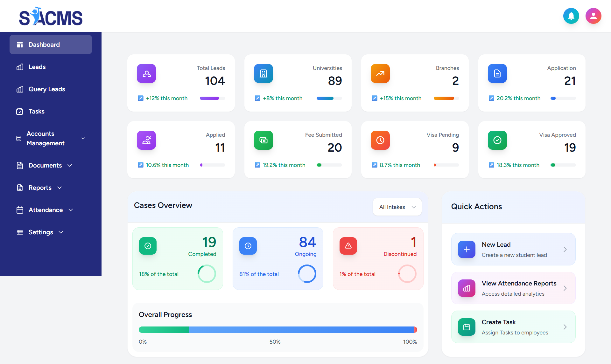Expand the Accounts Management menu
Image resolution: width=611 pixels, height=364 pixels.
click(x=51, y=138)
